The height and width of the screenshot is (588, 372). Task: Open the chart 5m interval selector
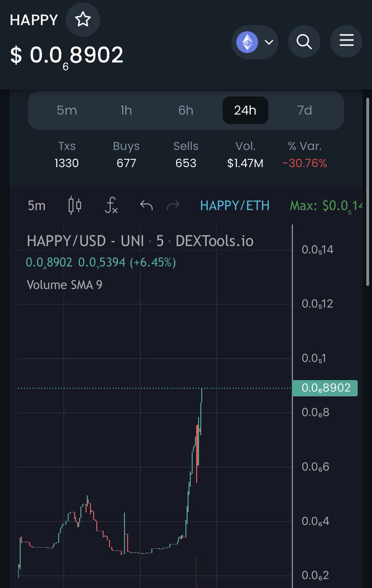(37, 205)
